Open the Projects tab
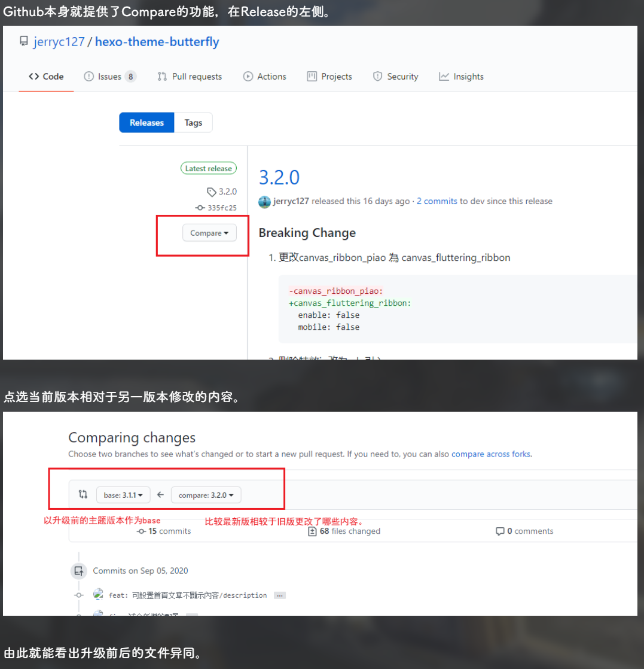 pyautogui.click(x=329, y=77)
